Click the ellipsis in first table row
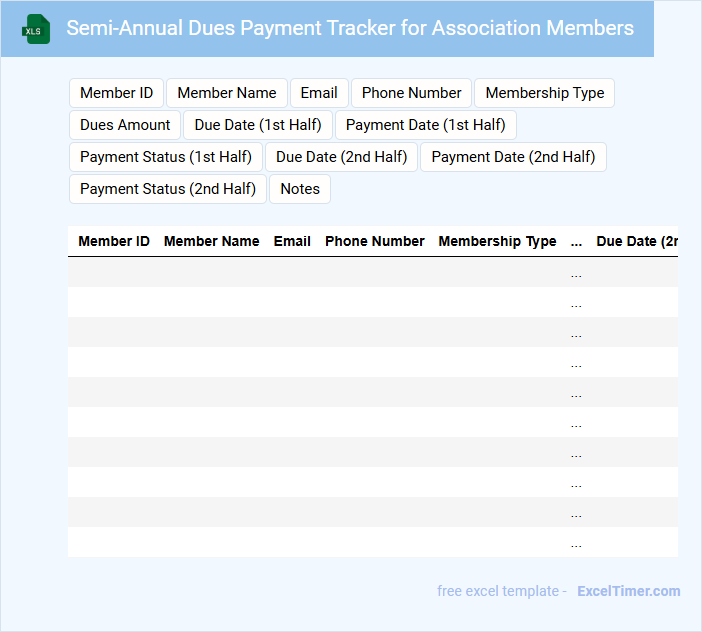Screen dimensions: 702x632 [576, 273]
